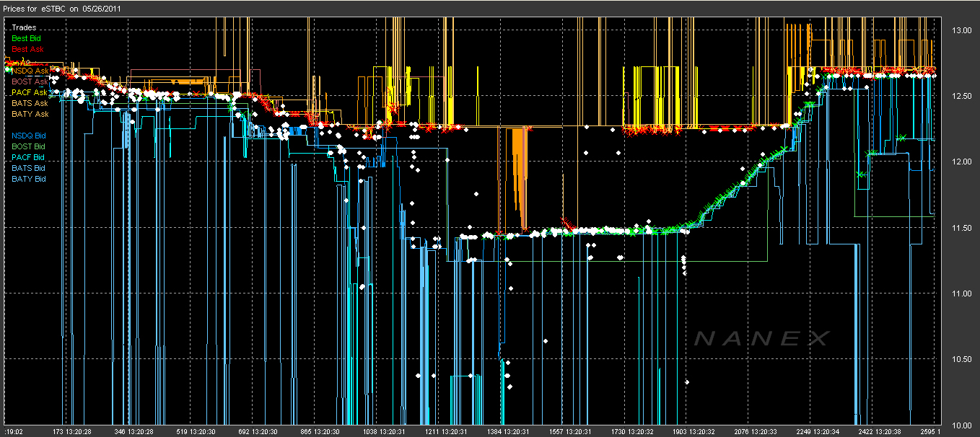Screen dimensions: 980x437
Task: Click the 10.50 price axis label
Action: click(x=961, y=359)
